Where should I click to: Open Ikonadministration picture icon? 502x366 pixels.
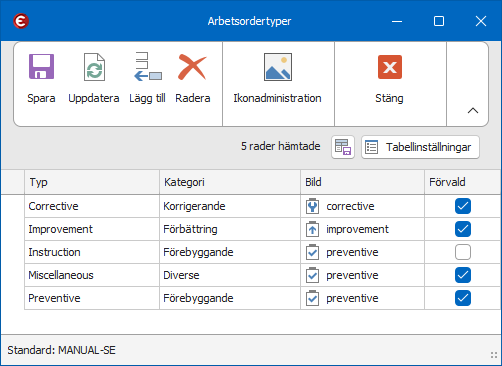tap(278, 67)
